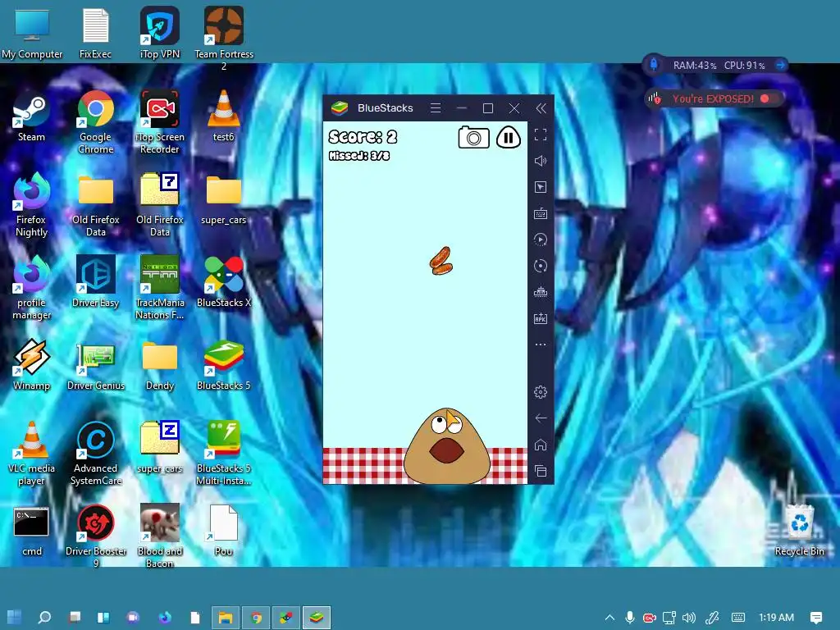Go to Android home in BlueStacks sidebar
This screenshot has height=630, width=840.
[x=541, y=445]
